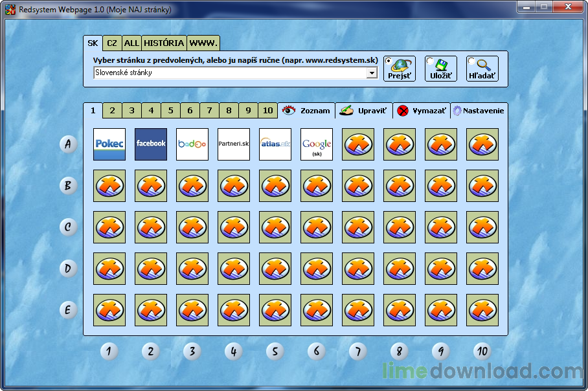Image resolution: width=588 pixels, height=391 pixels.
Task: Open the Google (sk) shortcut
Action: [317, 144]
